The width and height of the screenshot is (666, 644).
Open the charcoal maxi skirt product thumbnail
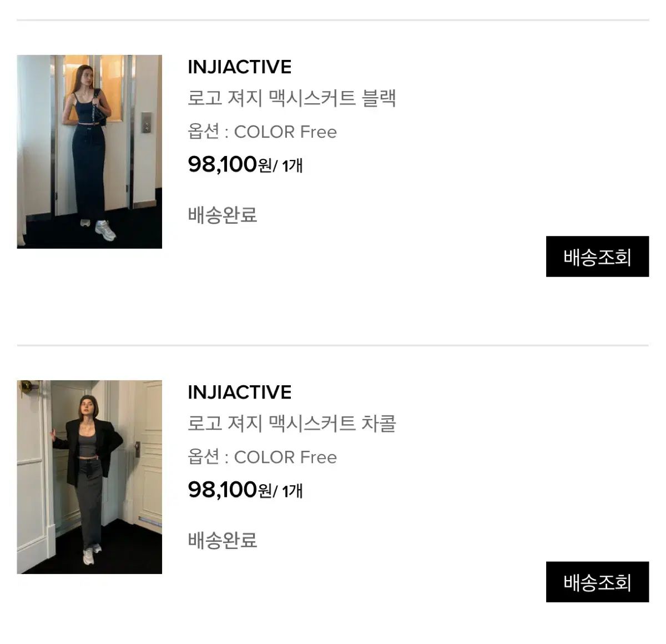coord(89,477)
